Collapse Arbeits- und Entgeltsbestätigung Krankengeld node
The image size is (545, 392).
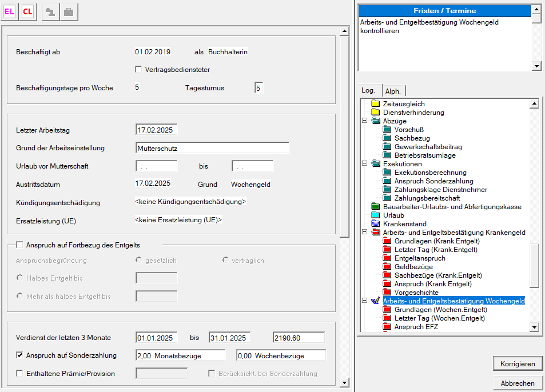[364, 233]
